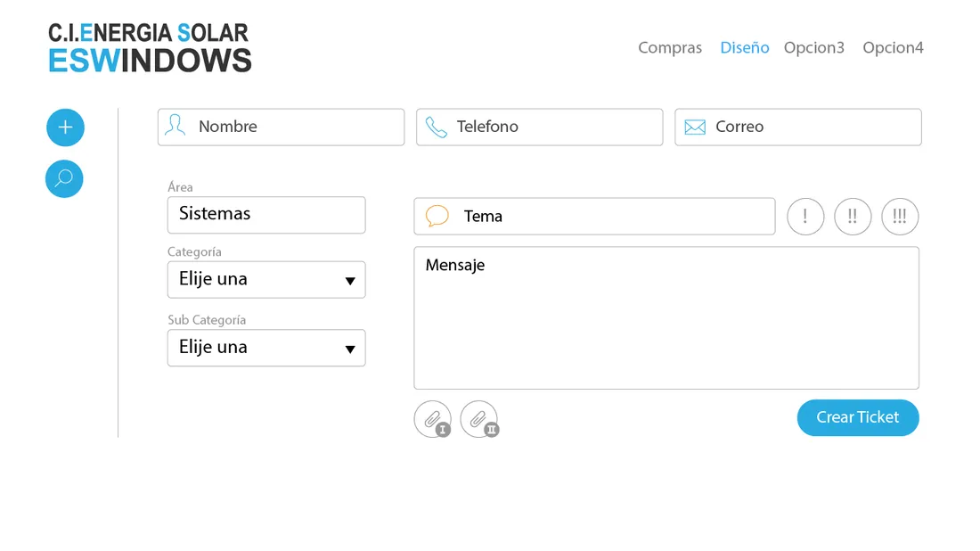Click the ESWINDOWS company logo
Screen dimensions: 980x551
coord(150,48)
